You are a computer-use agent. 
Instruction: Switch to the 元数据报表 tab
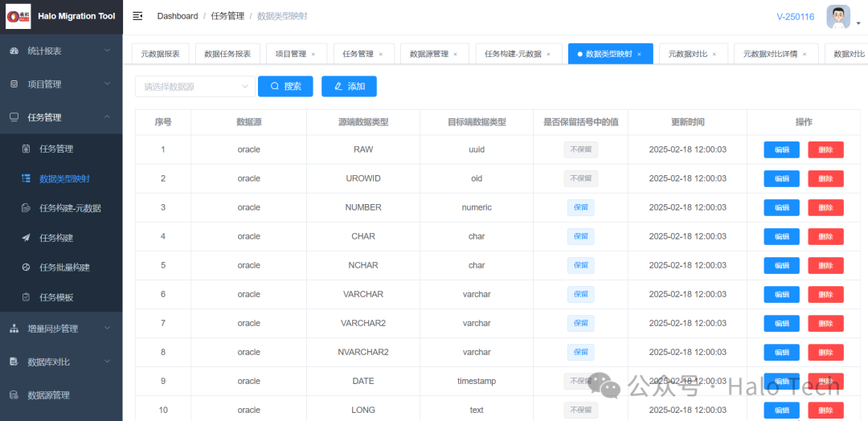(x=161, y=54)
